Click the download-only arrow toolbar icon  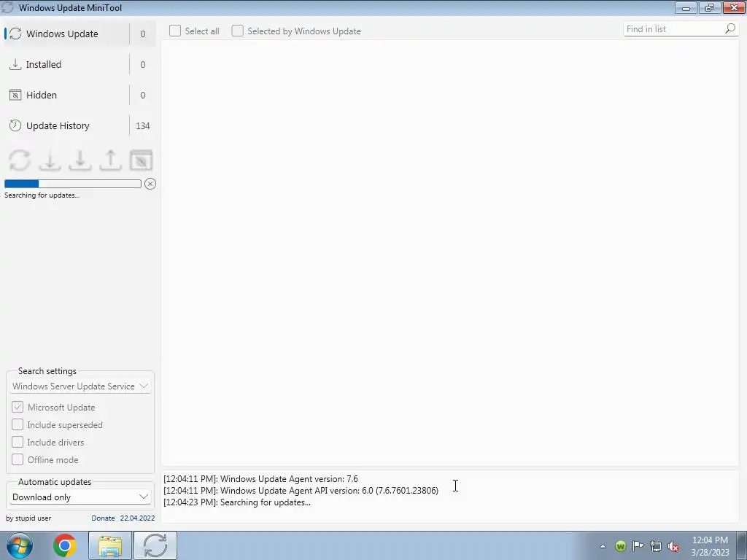[x=50, y=160]
